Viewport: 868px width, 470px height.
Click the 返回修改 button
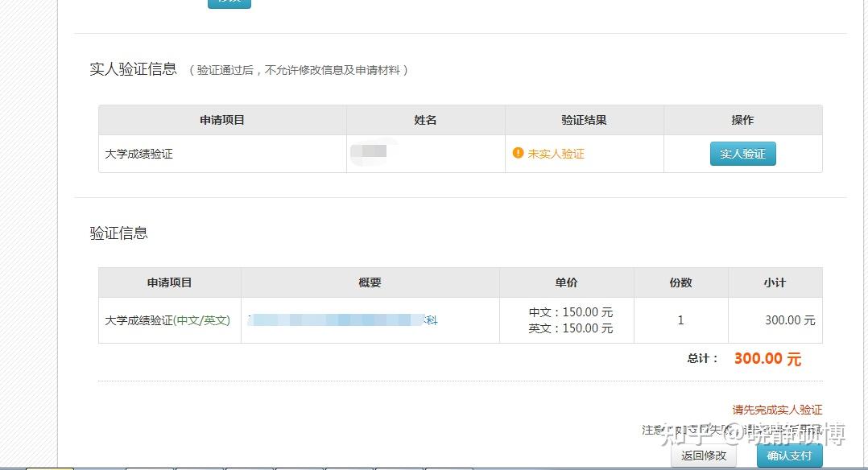pos(704,456)
